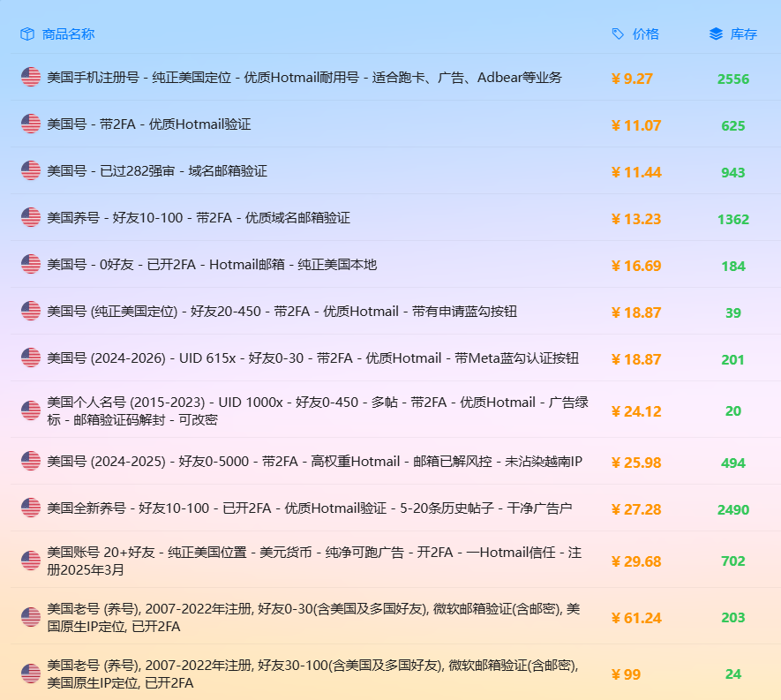The image size is (781, 700).
Task: Click the price ¥24.12
Action: tap(636, 411)
